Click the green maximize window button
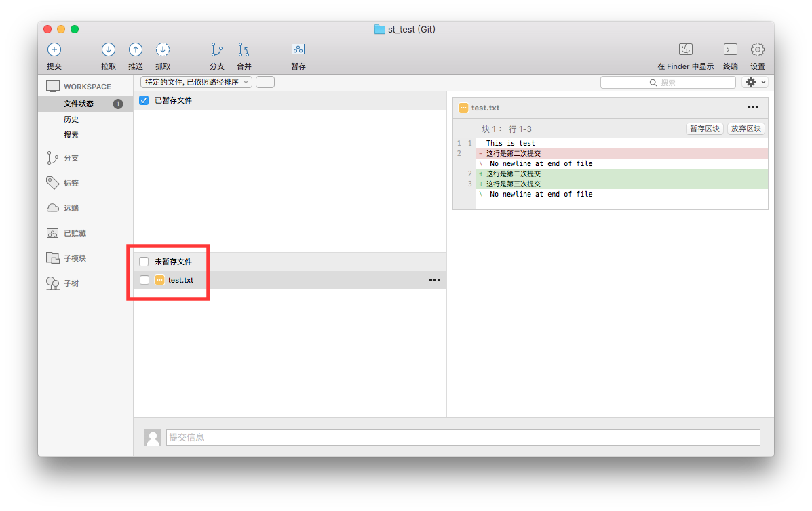The width and height of the screenshot is (812, 511). pyautogui.click(x=75, y=30)
